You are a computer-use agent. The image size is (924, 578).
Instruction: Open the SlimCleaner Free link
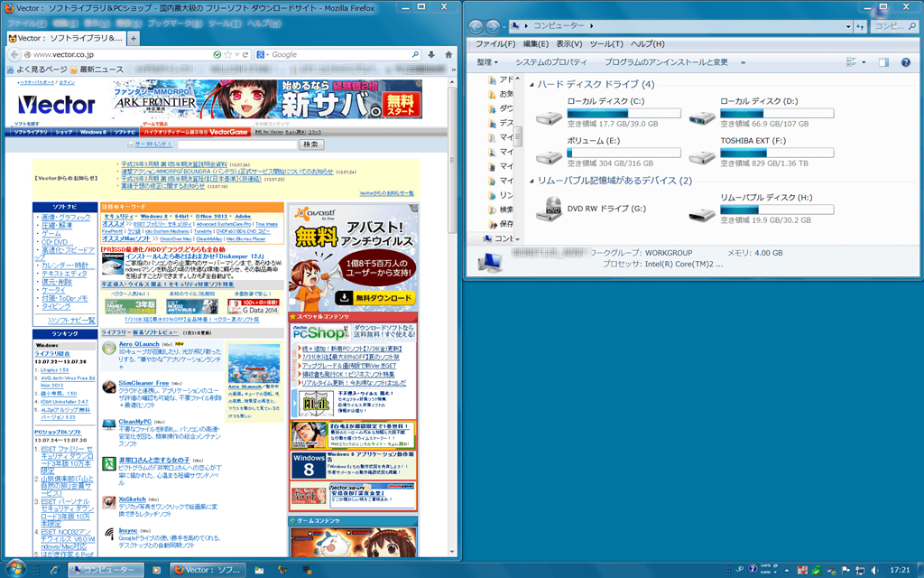tap(143, 383)
